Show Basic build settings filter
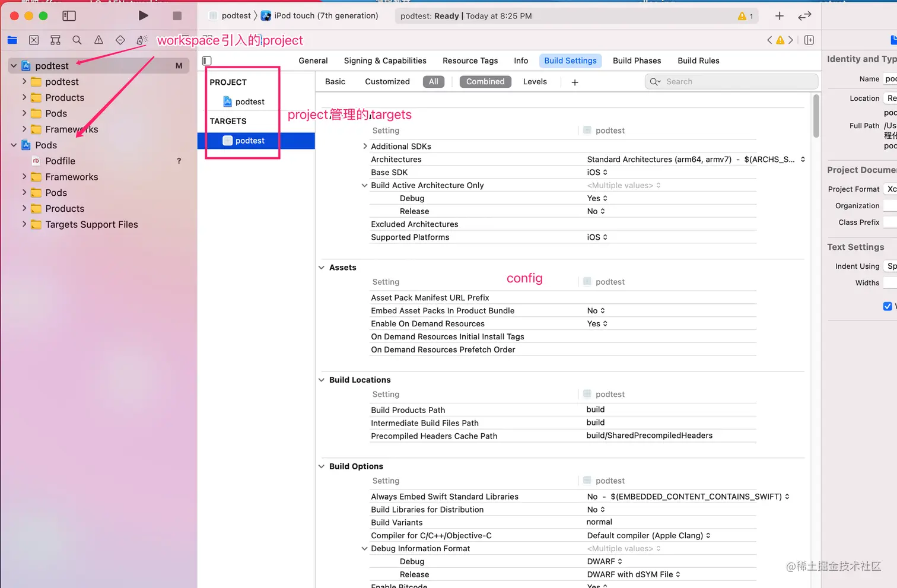Screen dimensions: 897x588 pos(335,81)
